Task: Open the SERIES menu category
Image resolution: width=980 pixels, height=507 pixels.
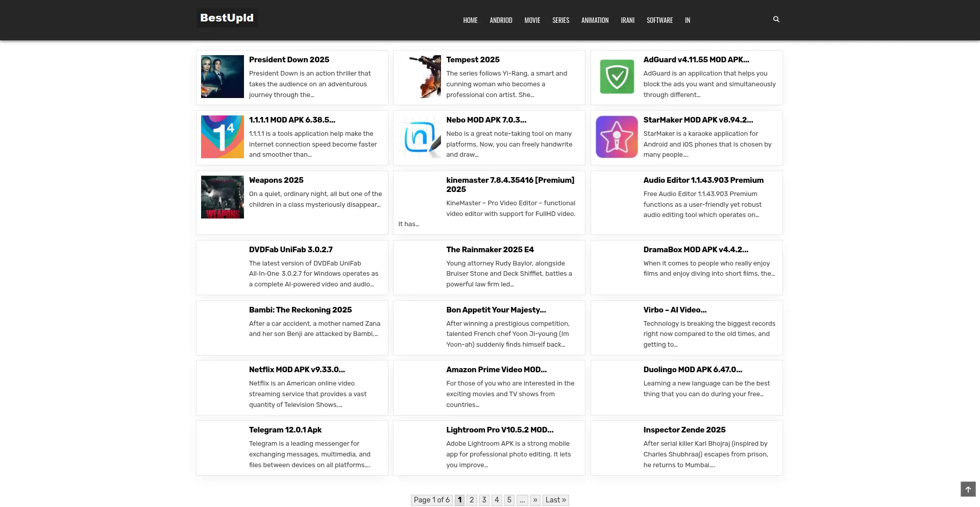Action: click(560, 20)
